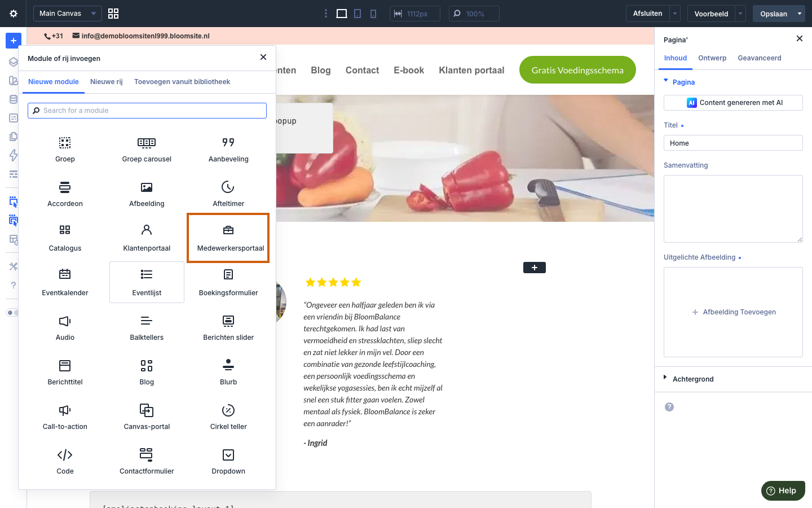Add the Groep carousel module

(147, 149)
